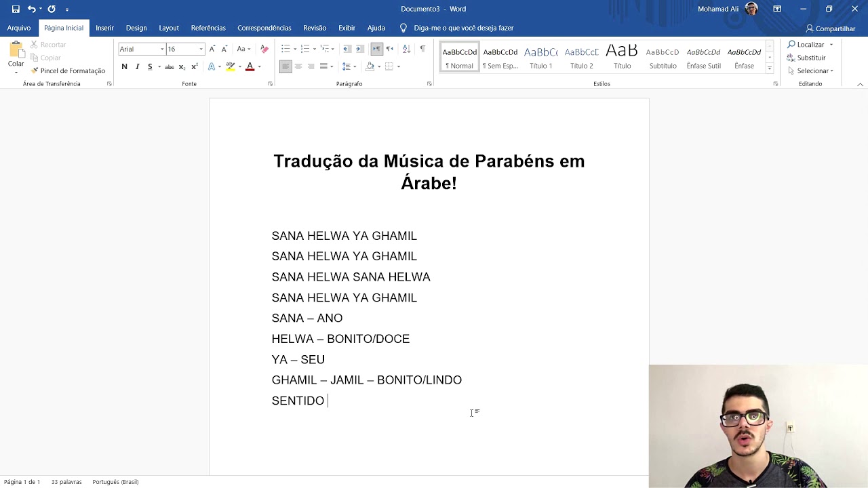Click the text effects A icon
868x488 pixels.
click(x=212, y=66)
